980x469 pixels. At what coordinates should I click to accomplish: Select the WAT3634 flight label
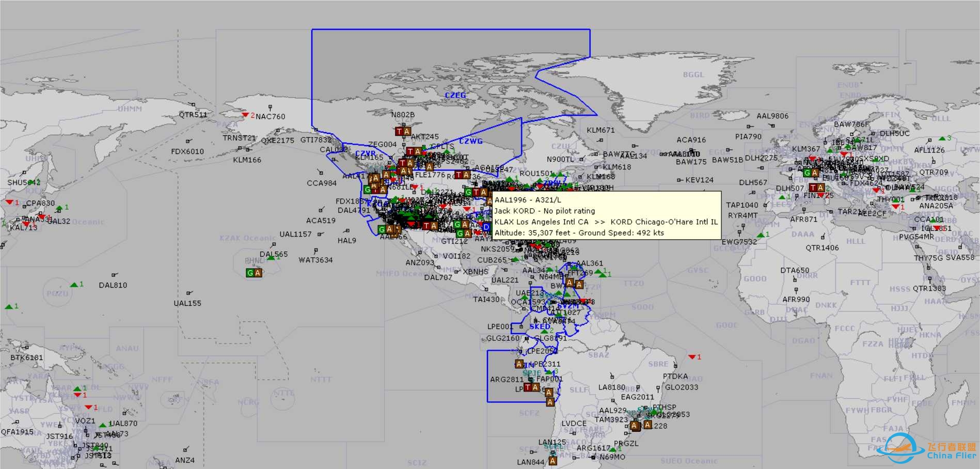click(315, 260)
